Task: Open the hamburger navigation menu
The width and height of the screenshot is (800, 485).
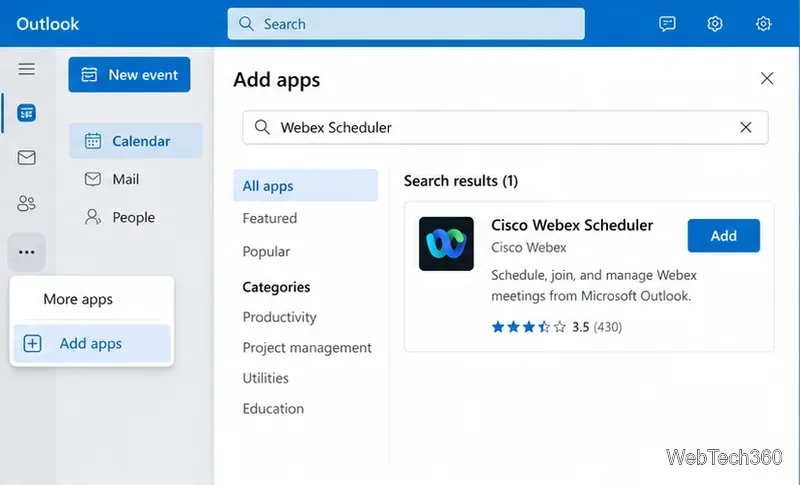Action: coord(27,69)
